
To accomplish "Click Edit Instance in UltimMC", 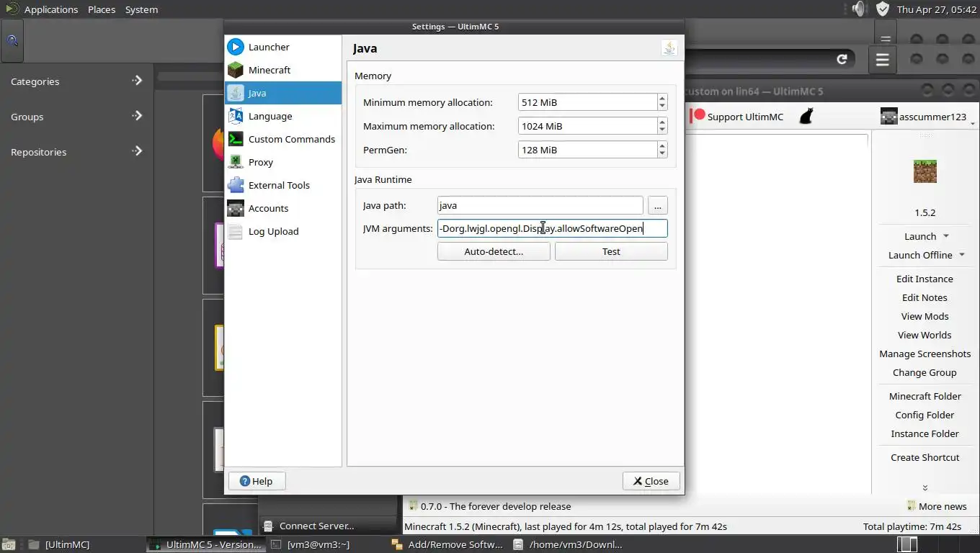I will click(x=925, y=279).
